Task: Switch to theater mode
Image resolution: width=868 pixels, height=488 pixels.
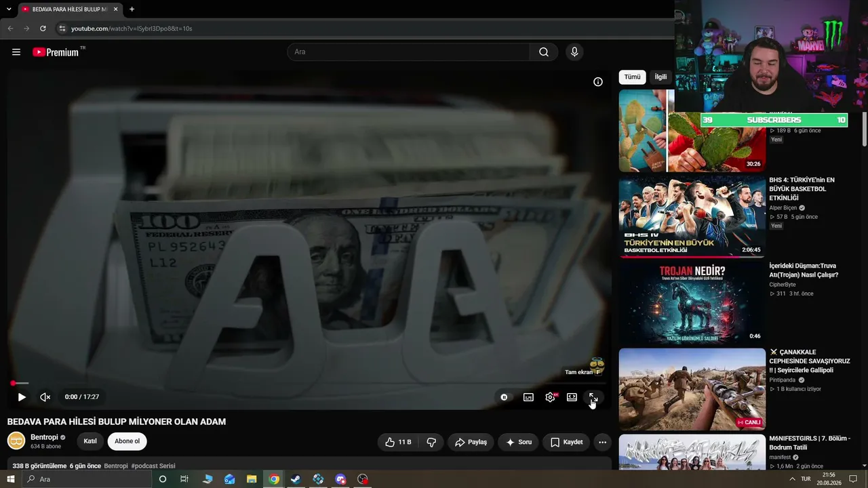Action: tap(572, 397)
